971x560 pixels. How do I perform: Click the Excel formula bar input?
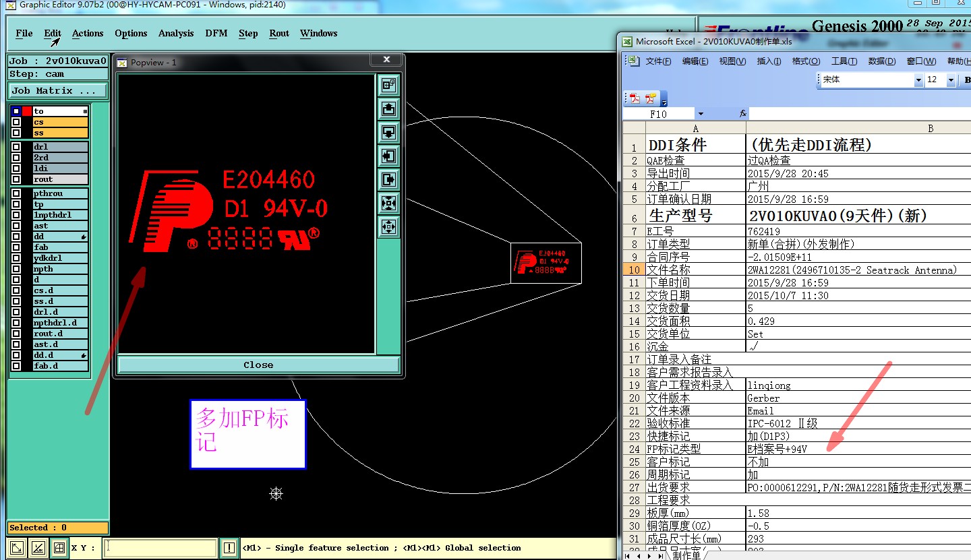pos(860,114)
